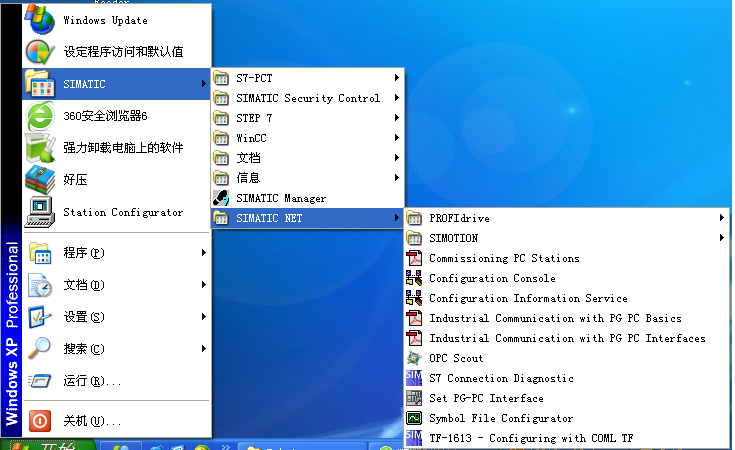The height and width of the screenshot is (450, 735).
Task: Expand the 搜索(C) submenu arrow
Action: (203, 349)
